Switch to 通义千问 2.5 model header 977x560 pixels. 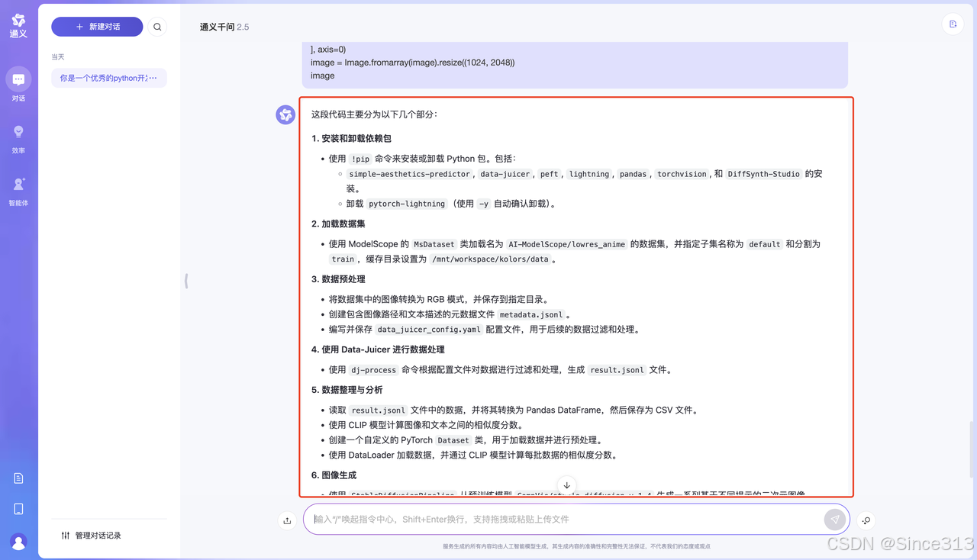pyautogui.click(x=224, y=26)
